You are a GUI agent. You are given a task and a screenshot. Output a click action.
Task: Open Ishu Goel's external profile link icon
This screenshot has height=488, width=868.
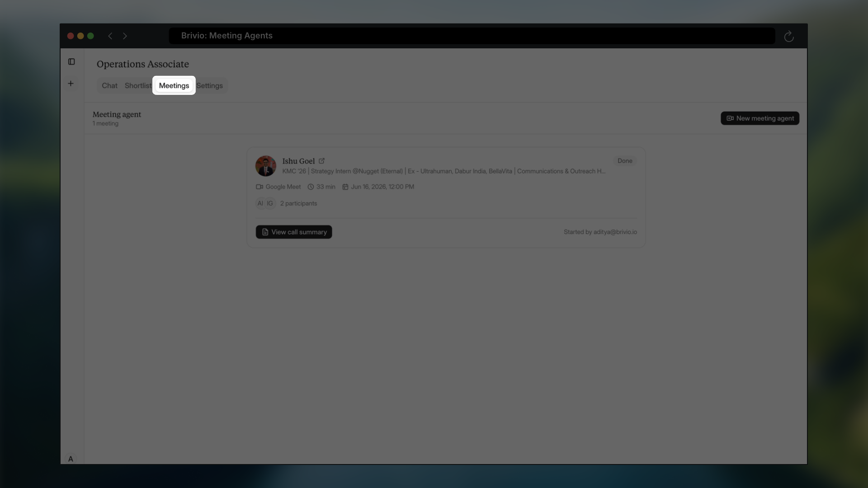point(321,161)
